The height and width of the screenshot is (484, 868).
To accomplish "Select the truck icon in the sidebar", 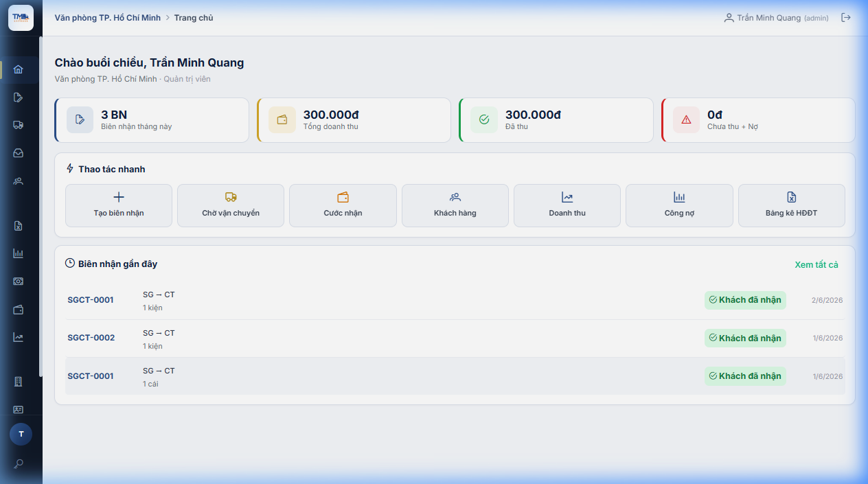I will [x=19, y=125].
